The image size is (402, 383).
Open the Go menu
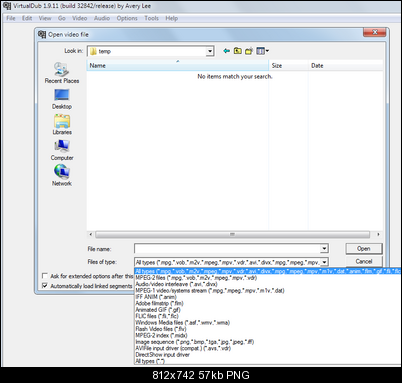point(62,18)
